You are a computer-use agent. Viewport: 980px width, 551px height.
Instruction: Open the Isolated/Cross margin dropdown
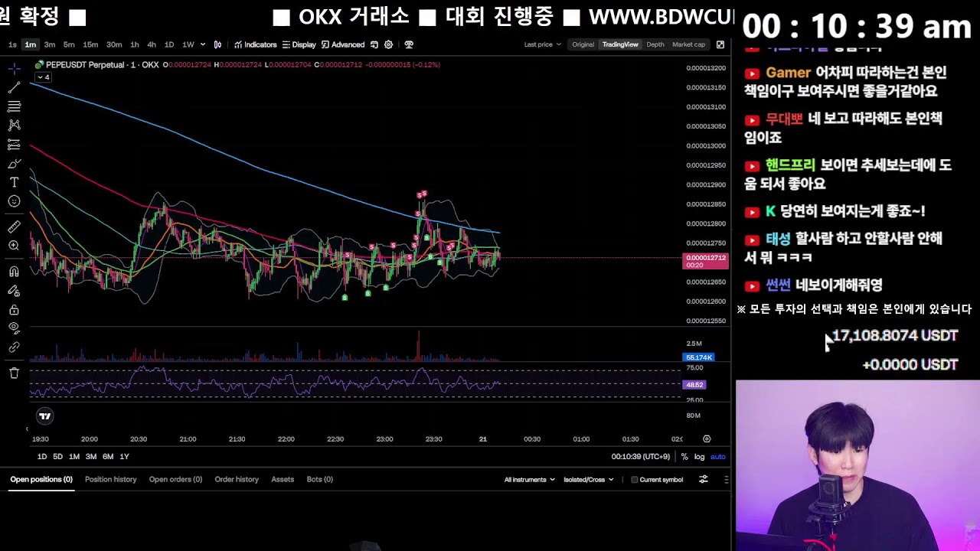588,480
